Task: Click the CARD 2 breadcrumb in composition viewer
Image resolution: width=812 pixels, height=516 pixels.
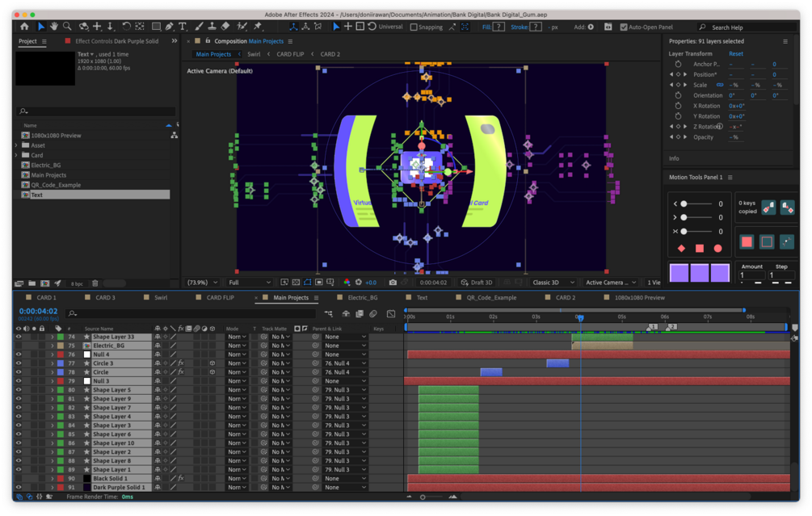Action: click(x=330, y=54)
